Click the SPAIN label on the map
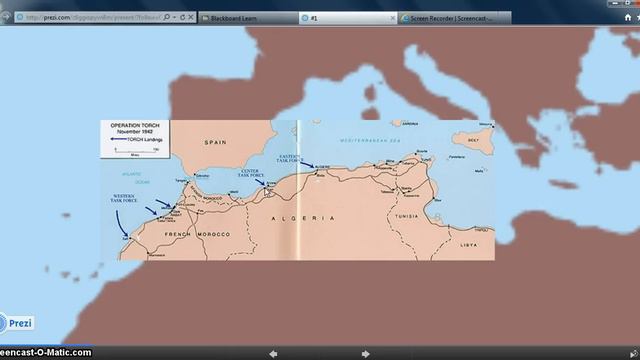 pos(216,142)
